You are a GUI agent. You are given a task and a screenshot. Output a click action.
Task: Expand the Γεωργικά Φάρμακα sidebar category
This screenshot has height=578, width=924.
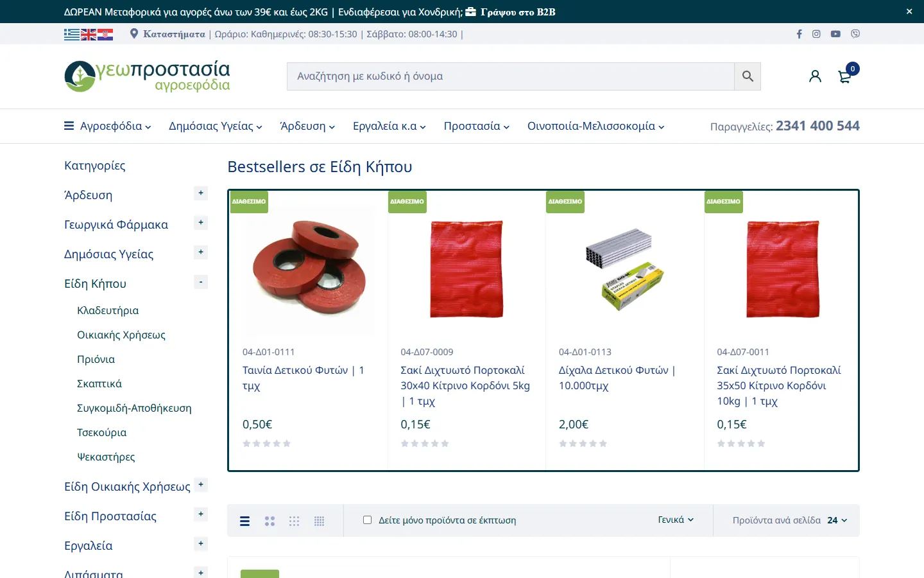201,223
